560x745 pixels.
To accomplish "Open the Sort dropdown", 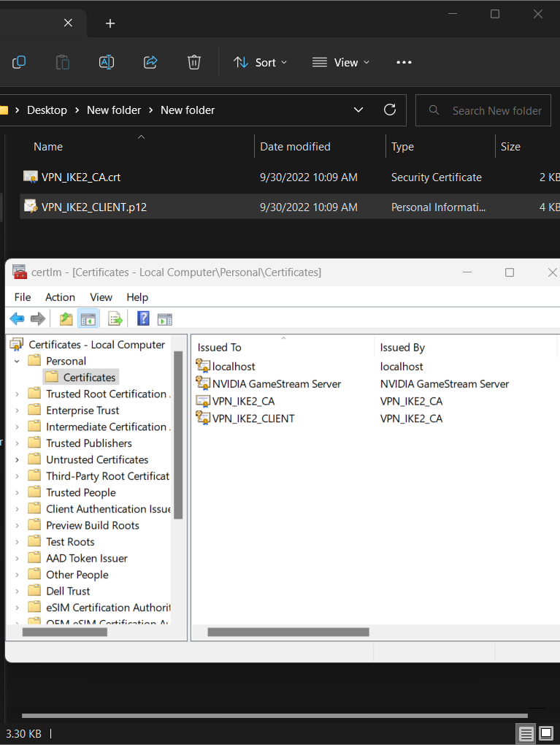I will tap(260, 62).
